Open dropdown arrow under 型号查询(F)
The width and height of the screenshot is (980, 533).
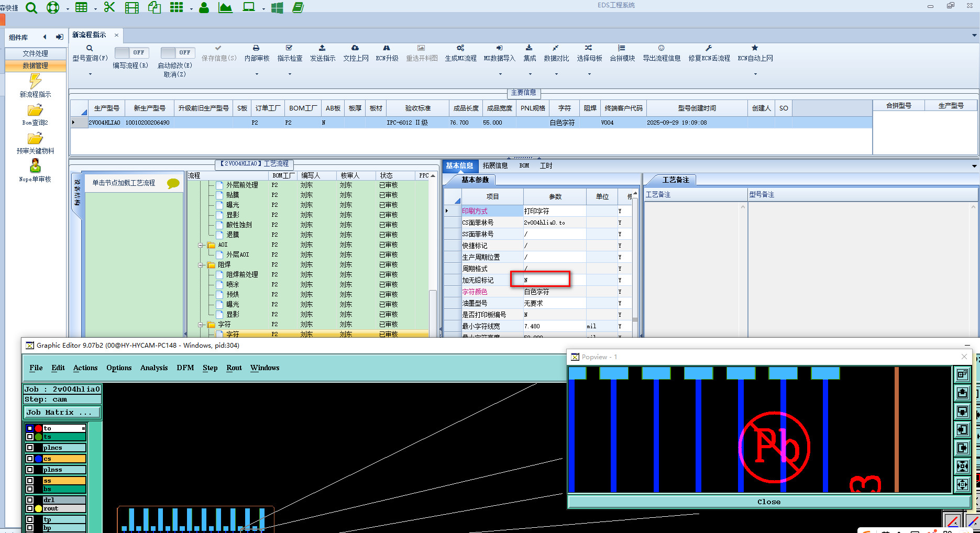click(90, 74)
